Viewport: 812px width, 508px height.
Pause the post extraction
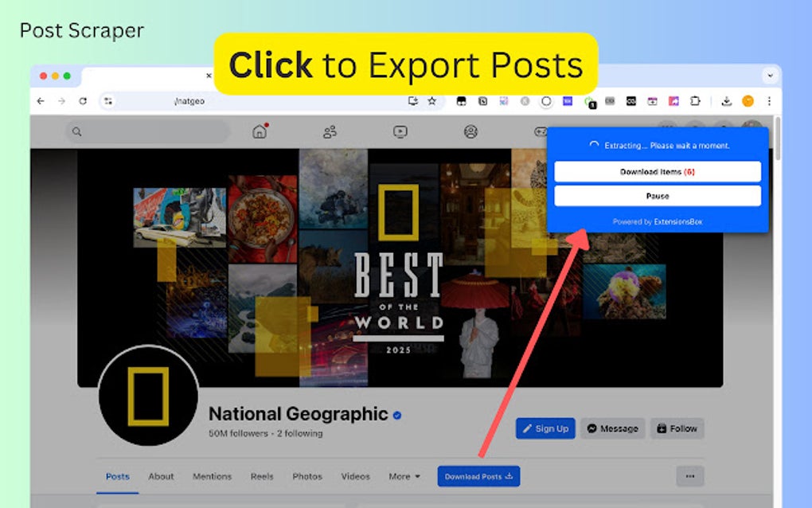pyautogui.click(x=658, y=195)
